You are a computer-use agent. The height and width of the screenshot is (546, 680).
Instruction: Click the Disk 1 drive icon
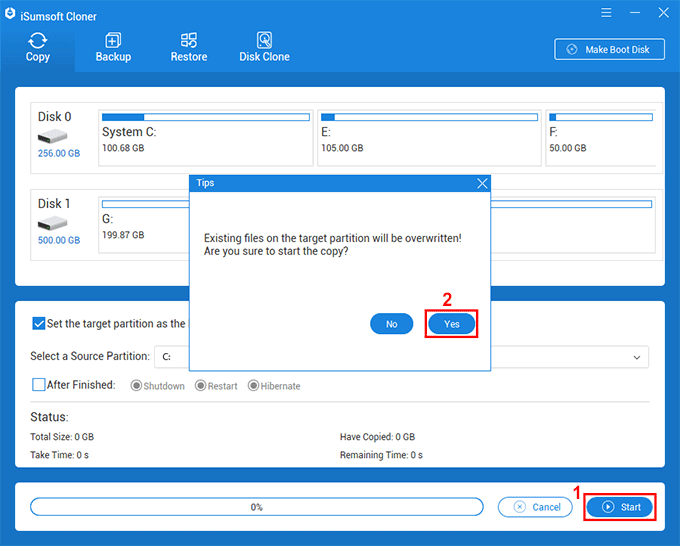pos(52,224)
